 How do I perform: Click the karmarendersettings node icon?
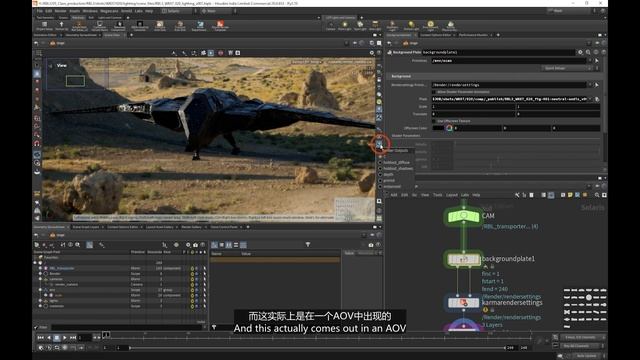click(x=464, y=303)
